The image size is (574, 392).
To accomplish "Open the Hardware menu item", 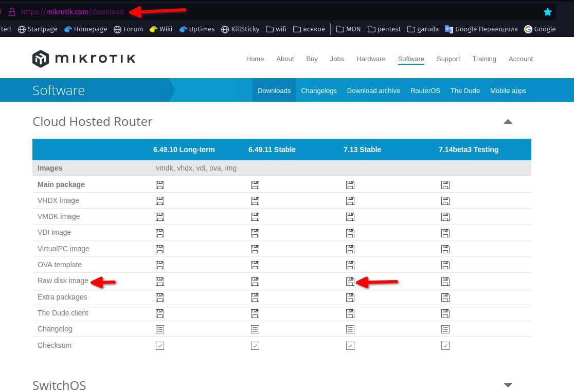I will coord(371,59).
